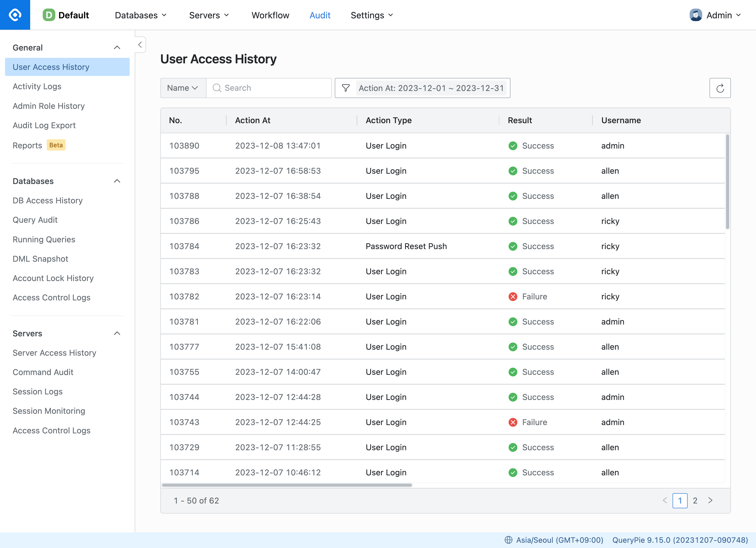
Task: Click the Search input field
Action: (269, 88)
